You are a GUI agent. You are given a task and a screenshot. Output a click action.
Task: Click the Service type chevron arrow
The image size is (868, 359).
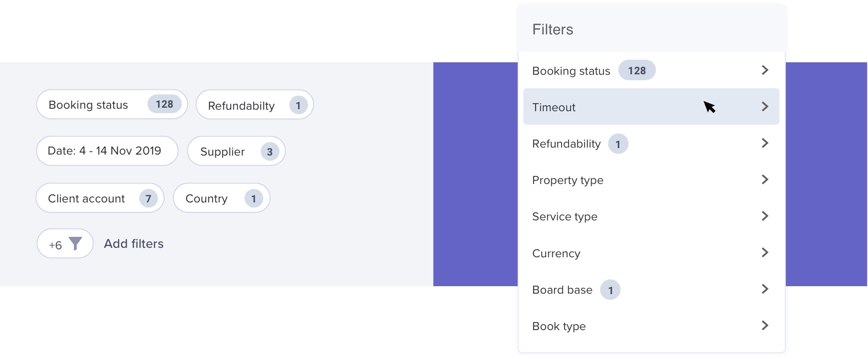pyautogui.click(x=765, y=216)
